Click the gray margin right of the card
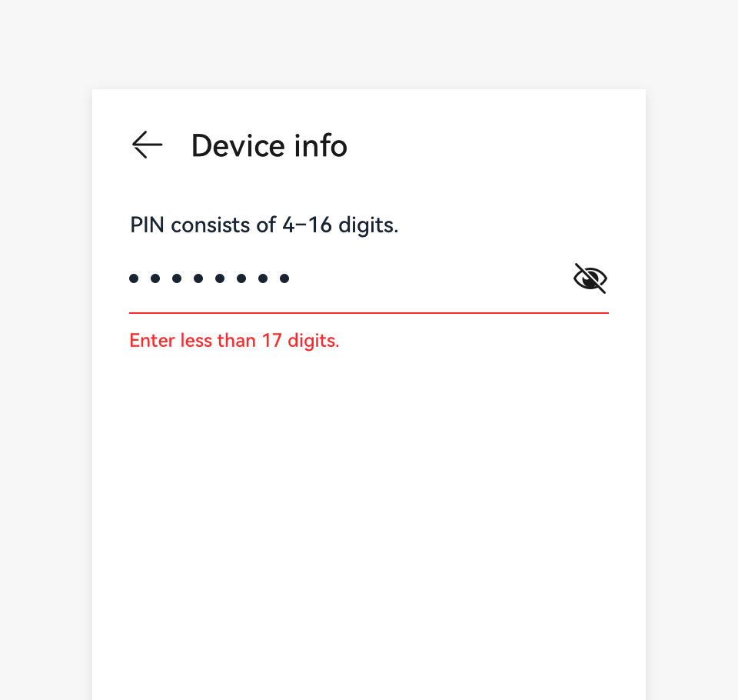The width and height of the screenshot is (738, 700). click(692, 385)
